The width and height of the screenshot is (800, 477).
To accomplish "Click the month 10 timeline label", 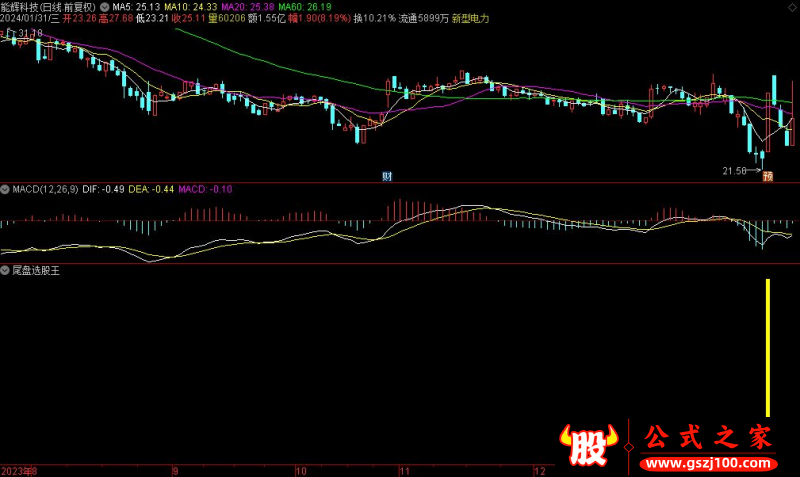I will (x=302, y=471).
